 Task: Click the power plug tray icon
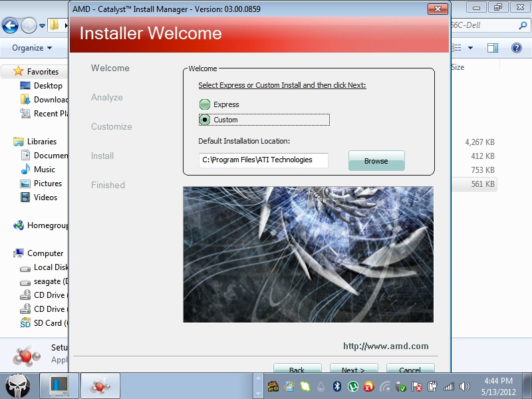point(433,386)
